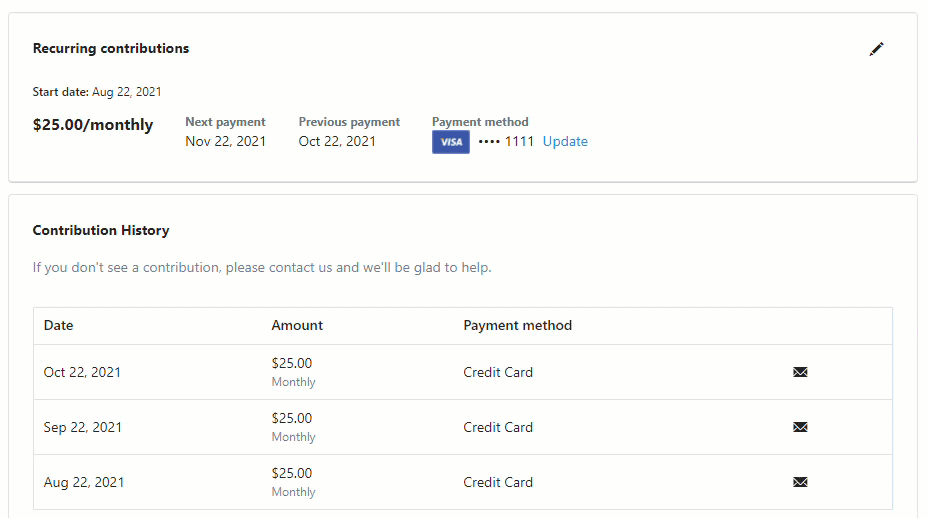Click the Previous payment date in the summary
The height and width of the screenshot is (518, 928).
337,141
